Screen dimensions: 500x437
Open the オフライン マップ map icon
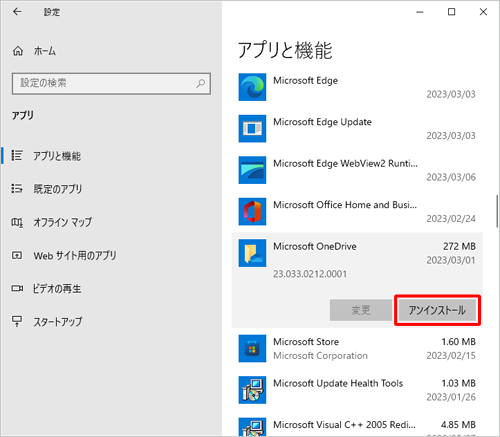coord(17,222)
